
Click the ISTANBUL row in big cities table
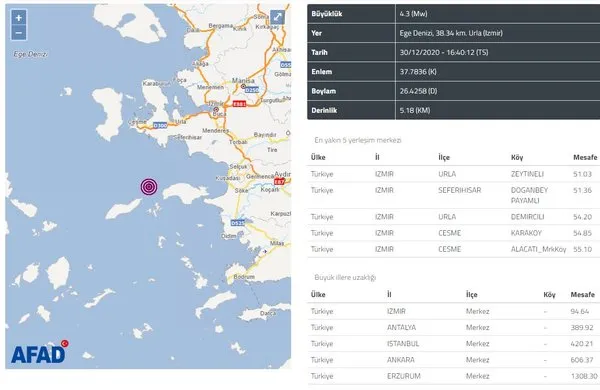tap(453, 344)
